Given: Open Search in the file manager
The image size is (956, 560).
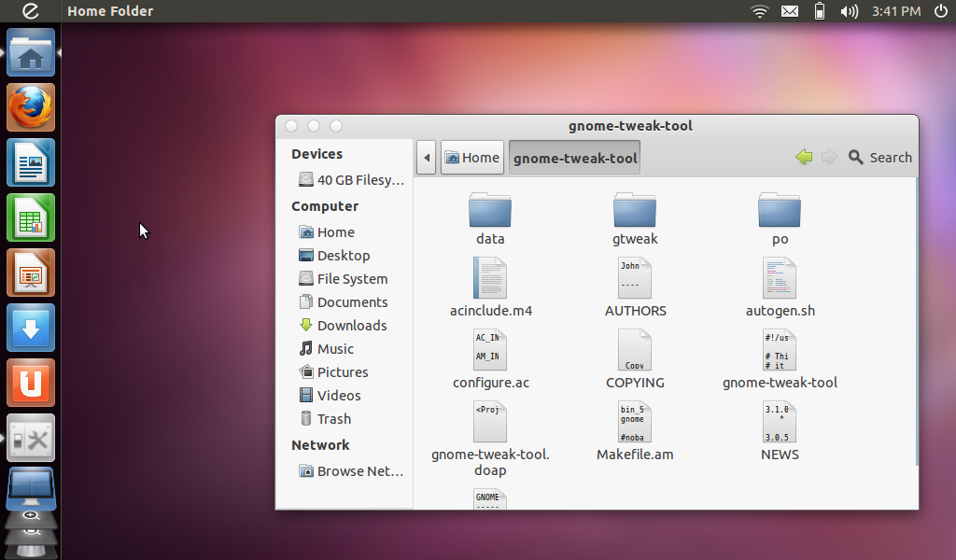Looking at the screenshot, I should tap(880, 157).
